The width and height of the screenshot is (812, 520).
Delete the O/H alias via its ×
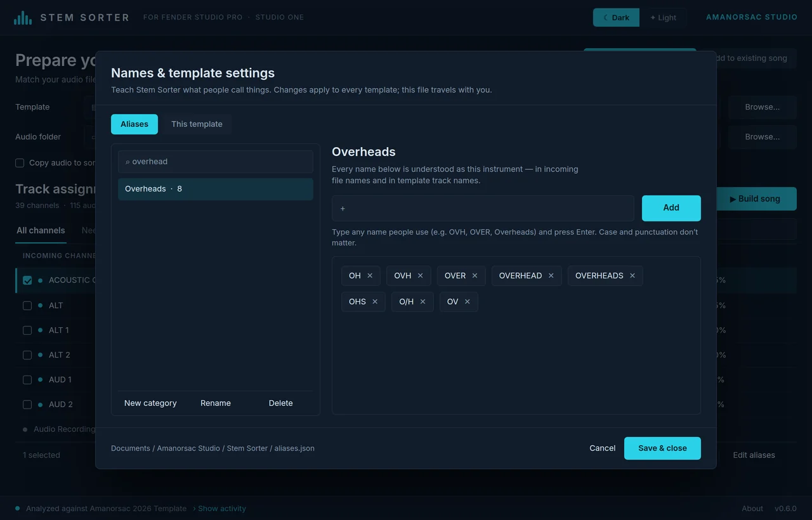tap(422, 302)
